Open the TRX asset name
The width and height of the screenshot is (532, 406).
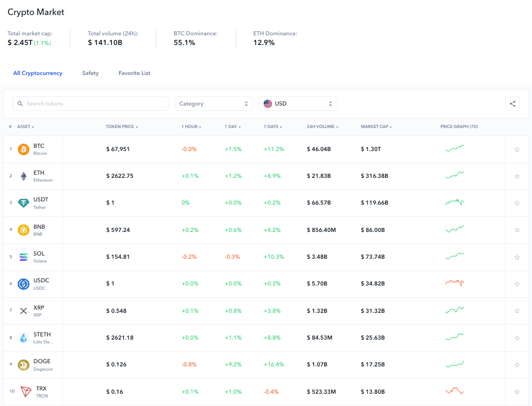pyautogui.click(x=41, y=388)
